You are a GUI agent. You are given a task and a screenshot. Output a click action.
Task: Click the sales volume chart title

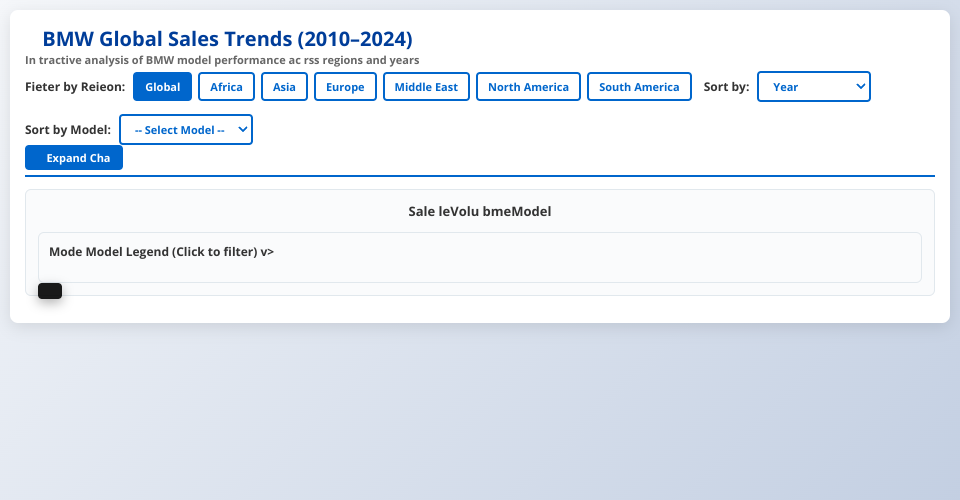pyautogui.click(x=480, y=212)
